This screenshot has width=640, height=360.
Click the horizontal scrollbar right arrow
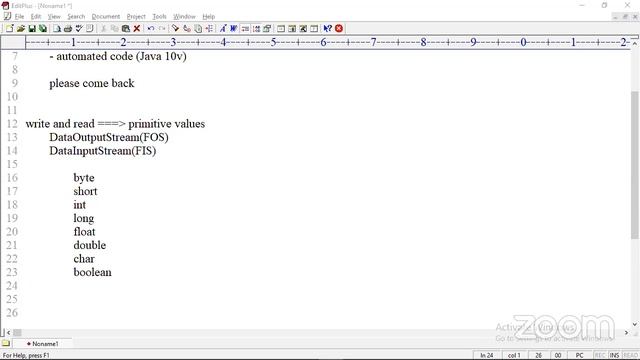[x=626, y=333]
